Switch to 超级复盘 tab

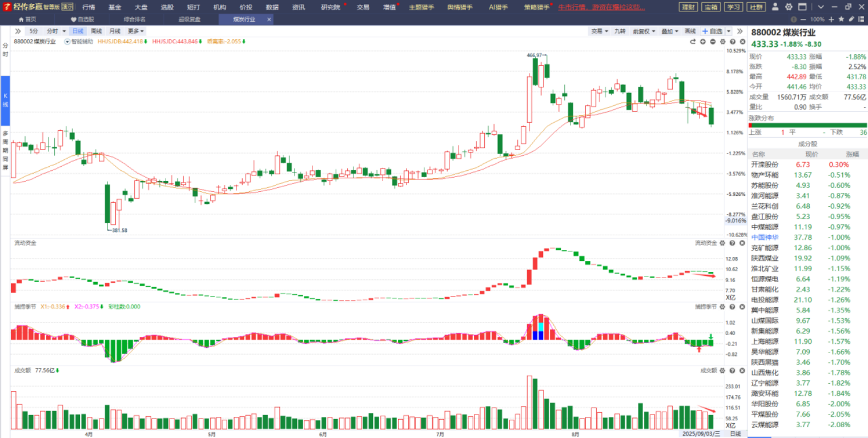point(190,19)
